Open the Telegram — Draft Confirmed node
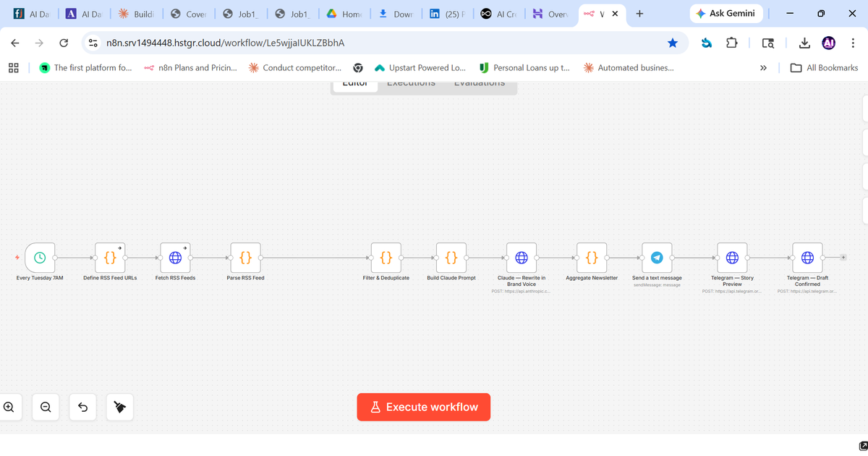Screen dimensions: 868x456 [808, 257]
